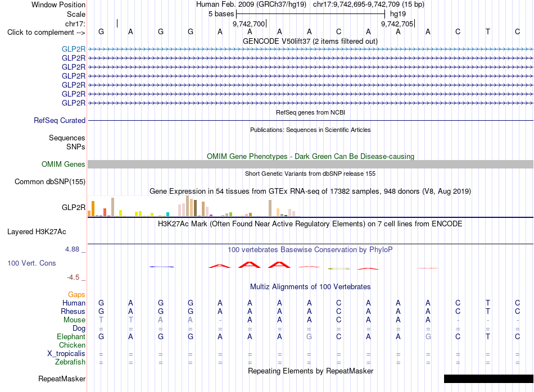
Task: Open the Common dbSNP(155) track label
Action: 50,182
